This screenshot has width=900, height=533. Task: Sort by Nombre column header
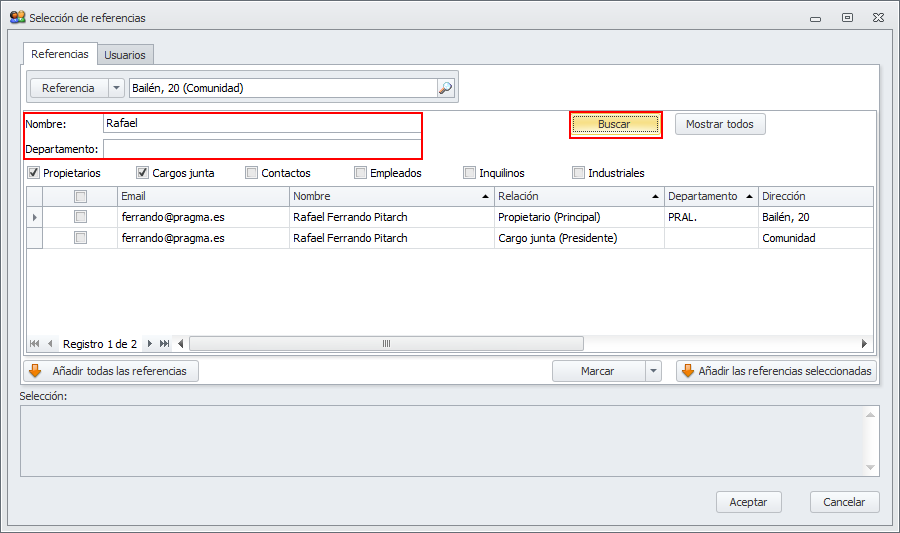point(391,196)
